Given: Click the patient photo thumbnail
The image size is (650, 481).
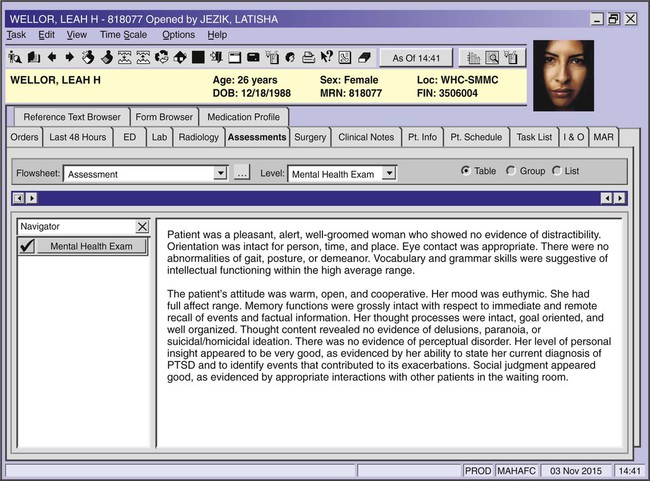Looking at the screenshot, I should point(563,75).
